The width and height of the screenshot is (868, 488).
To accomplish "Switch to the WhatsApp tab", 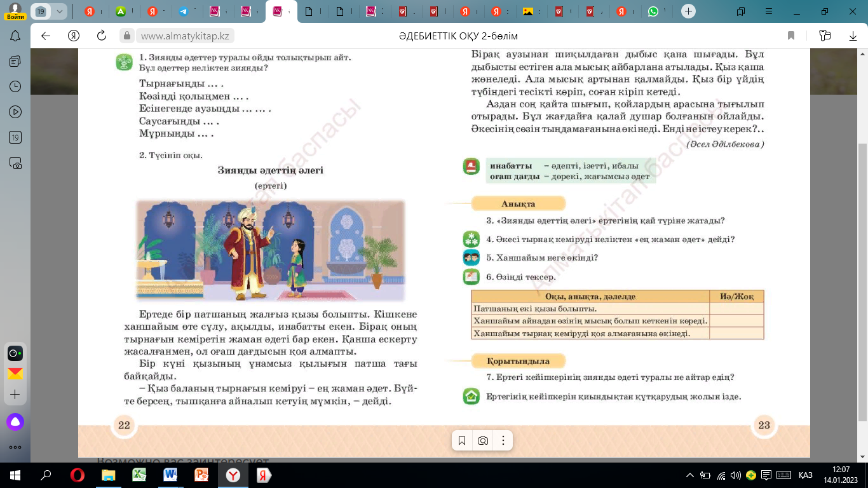I will click(x=653, y=11).
